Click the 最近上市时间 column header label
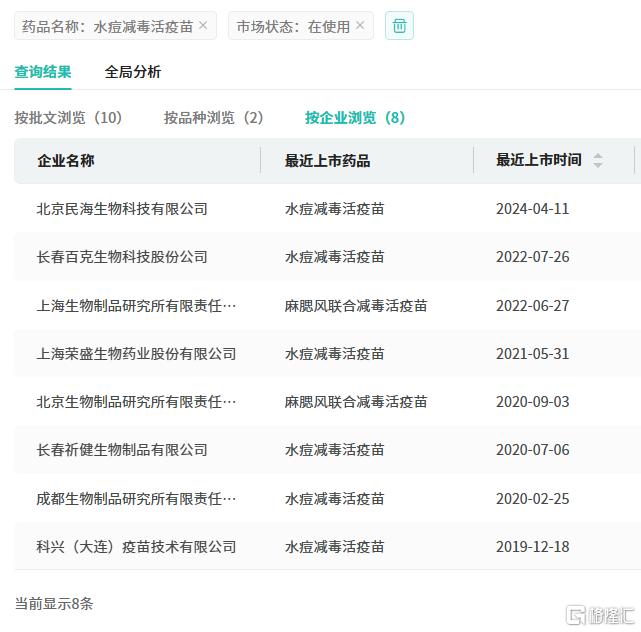Screen dimensions: 641x632 click(x=539, y=160)
